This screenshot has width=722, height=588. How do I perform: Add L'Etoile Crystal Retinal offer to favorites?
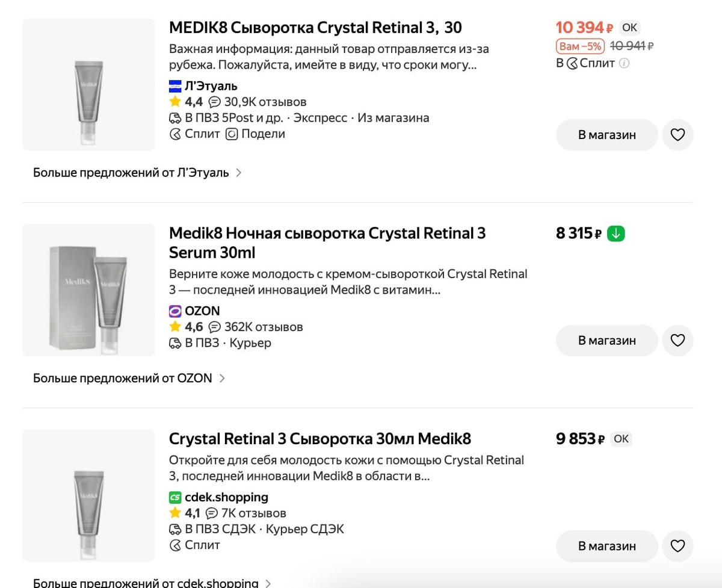pos(677,135)
